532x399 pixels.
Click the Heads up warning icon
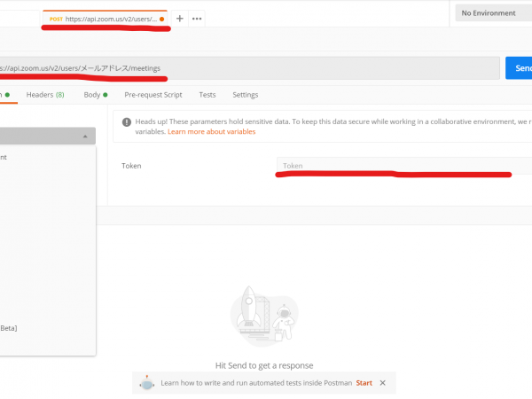(x=127, y=122)
